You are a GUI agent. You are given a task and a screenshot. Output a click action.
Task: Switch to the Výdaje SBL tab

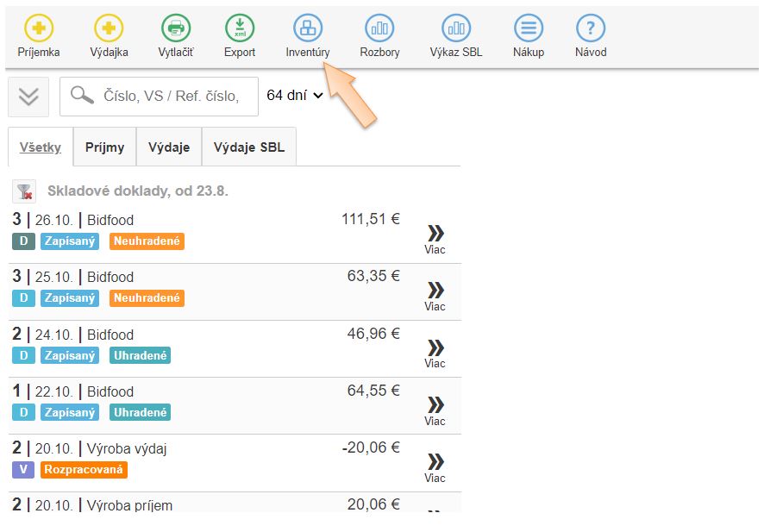248,147
